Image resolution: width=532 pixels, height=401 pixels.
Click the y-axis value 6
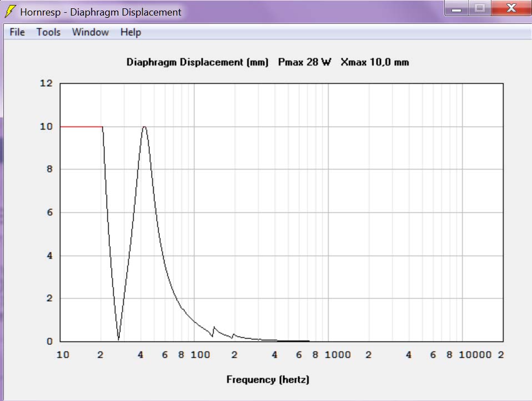[50, 212]
